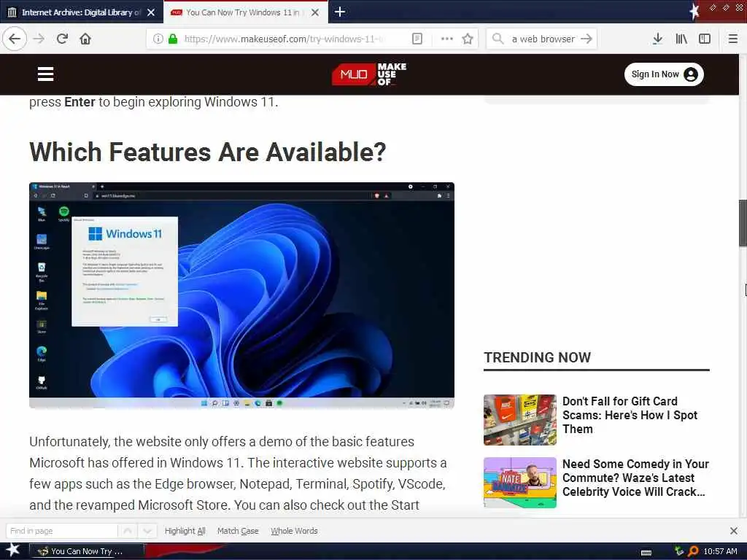Click the forward navigation arrow
747x560 pixels.
(x=39, y=39)
